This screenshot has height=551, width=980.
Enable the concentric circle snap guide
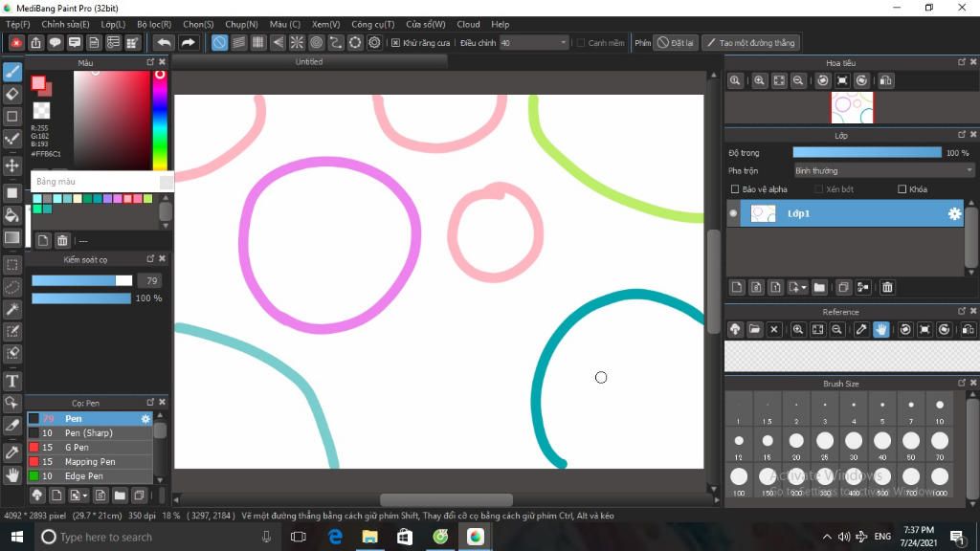tap(316, 42)
